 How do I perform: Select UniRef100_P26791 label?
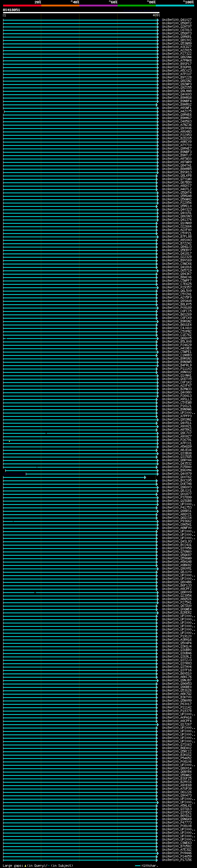point(176,440)
